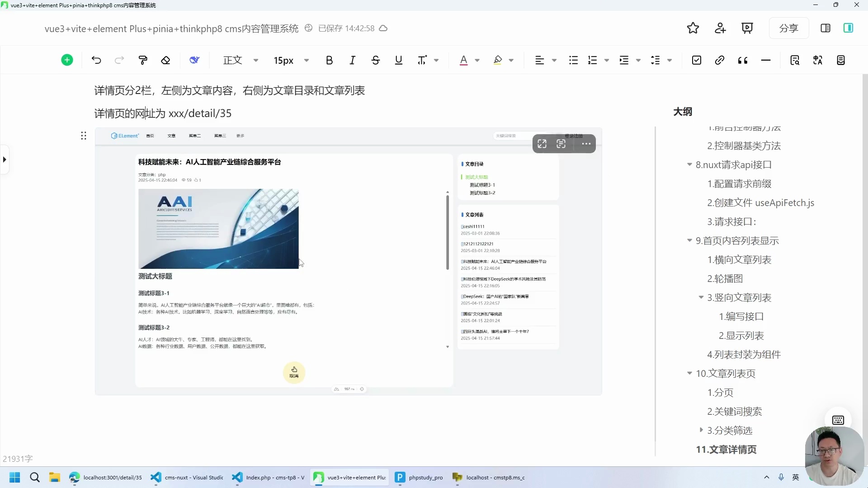Click the green plus insert button
This screenshot has height=488, width=868.
(x=67, y=60)
